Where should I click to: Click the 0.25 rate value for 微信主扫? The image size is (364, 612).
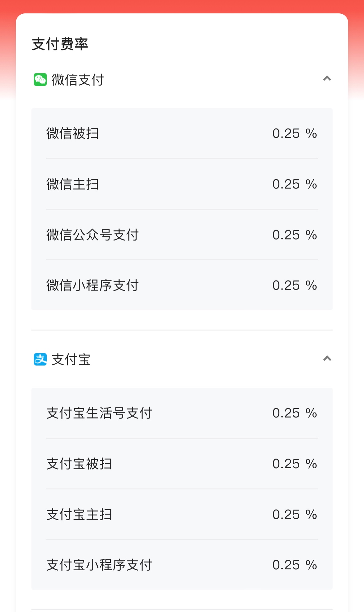(x=286, y=184)
